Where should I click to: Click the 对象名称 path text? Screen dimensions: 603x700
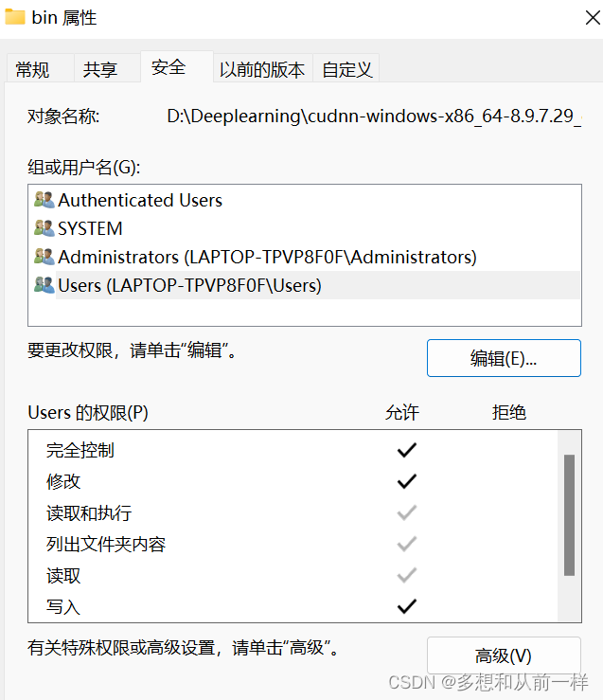pyautogui.click(x=373, y=117)
